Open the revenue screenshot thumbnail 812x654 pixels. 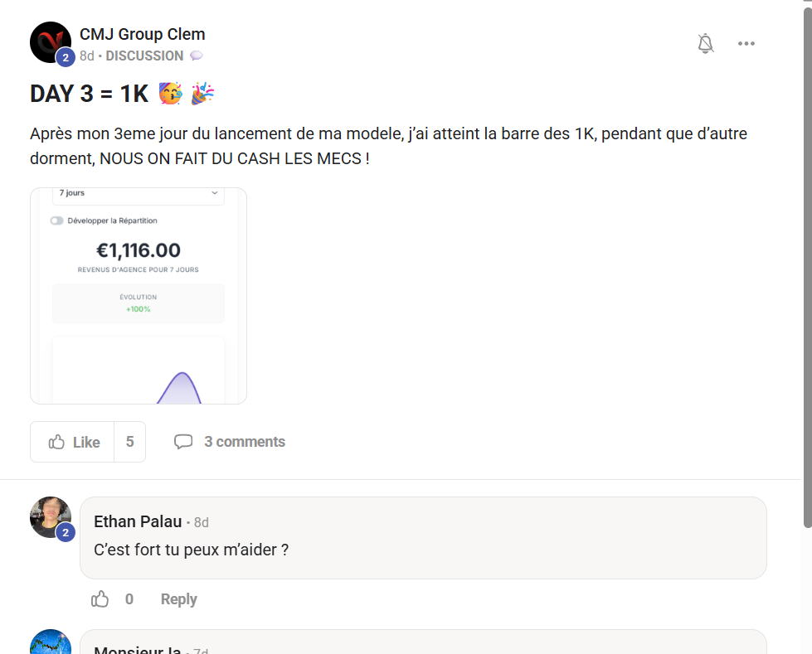point(139,296)
